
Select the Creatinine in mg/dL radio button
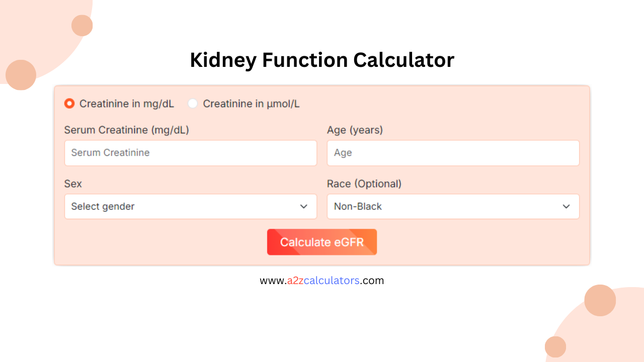69,104
